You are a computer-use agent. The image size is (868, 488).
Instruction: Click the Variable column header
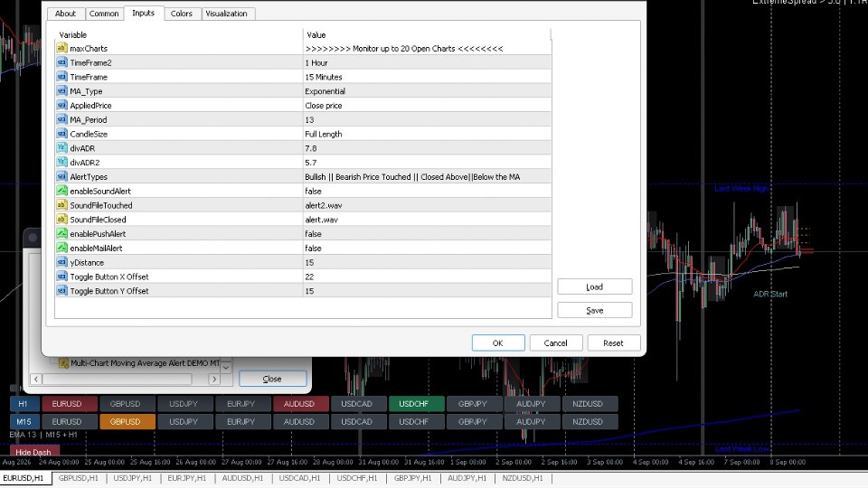[x=178, y=35]
